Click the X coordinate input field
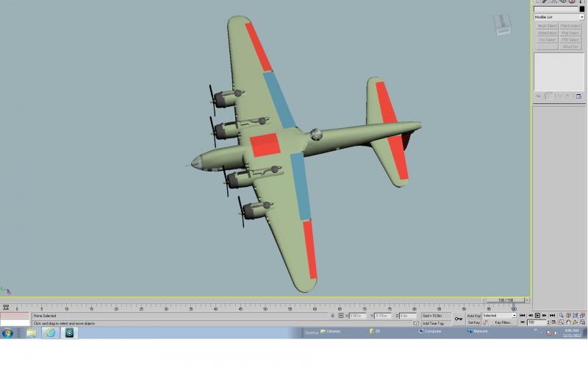Screen dimensions: 588x368 [357, 316]
